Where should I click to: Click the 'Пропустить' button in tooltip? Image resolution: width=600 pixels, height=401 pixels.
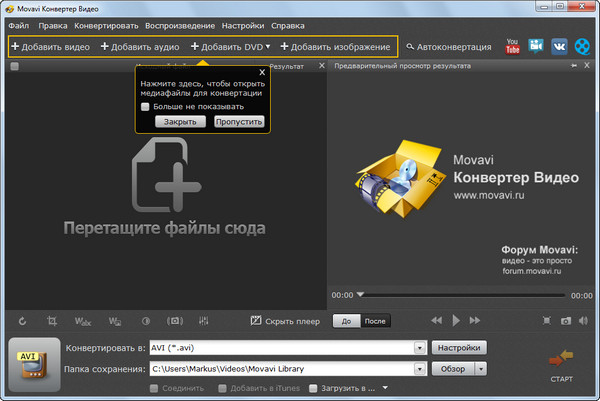coord(239,121)
